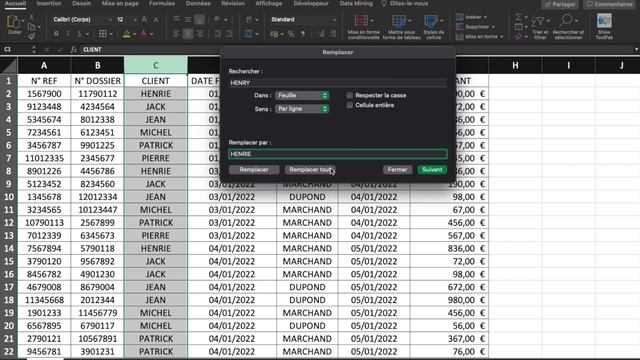Image resolution: width=640 pixels, height=360 pixels.
Task: Open the Mise en page tab
Action: [x=120, y=3]
